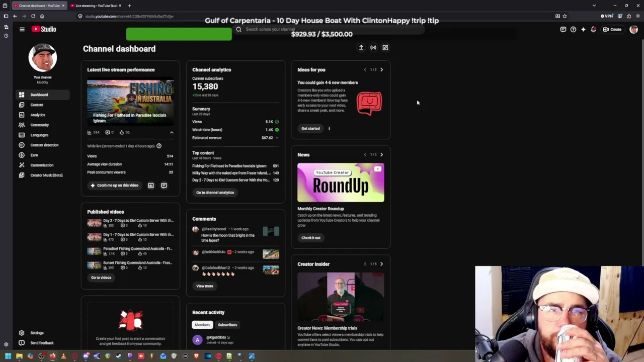Open the comments inbox icon in header

click(x=563, y=30)
